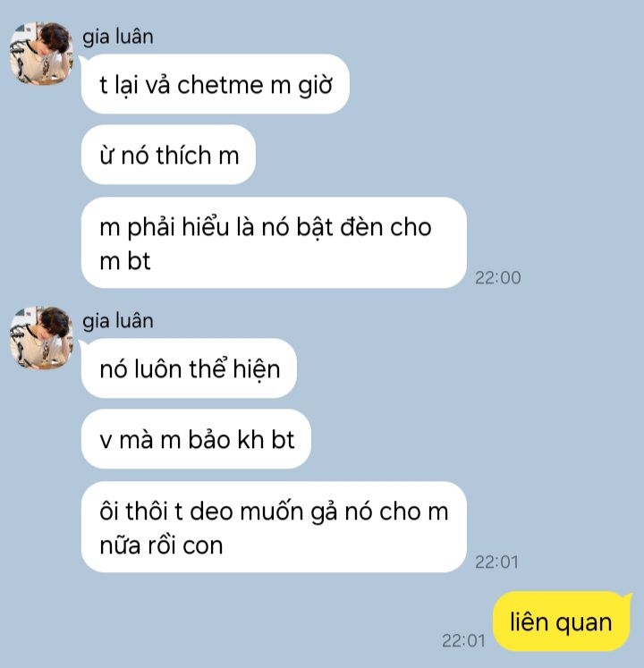
Task: Open gia luân's avatar beside first message group
Action: 41,54
